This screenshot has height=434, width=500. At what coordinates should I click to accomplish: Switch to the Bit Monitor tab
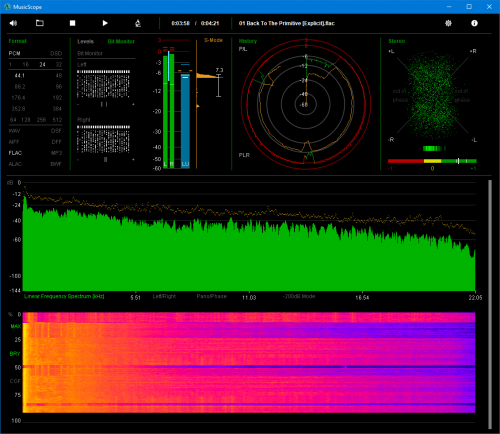(x=121, y=41)
